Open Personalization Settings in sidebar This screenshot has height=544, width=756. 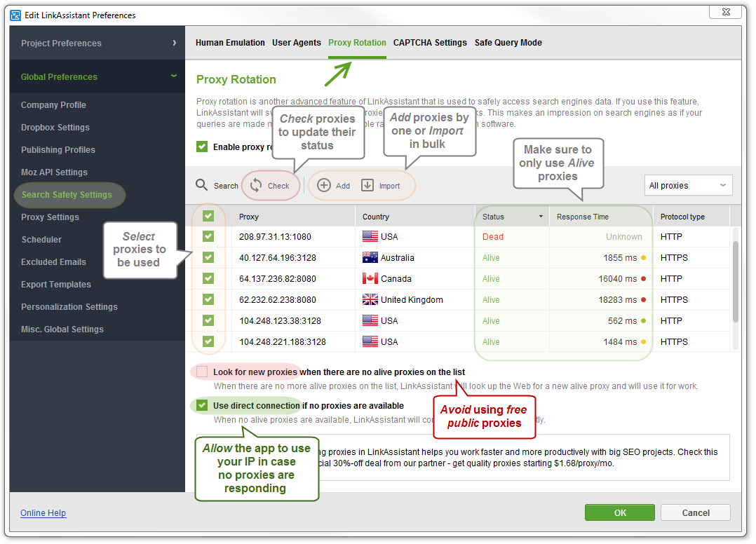[x=69, y=307]
